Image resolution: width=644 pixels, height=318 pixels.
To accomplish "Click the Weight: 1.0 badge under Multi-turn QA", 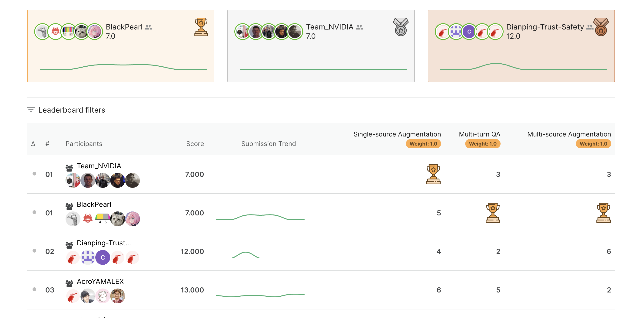I will pyautogui.click(x=482, y=144).
